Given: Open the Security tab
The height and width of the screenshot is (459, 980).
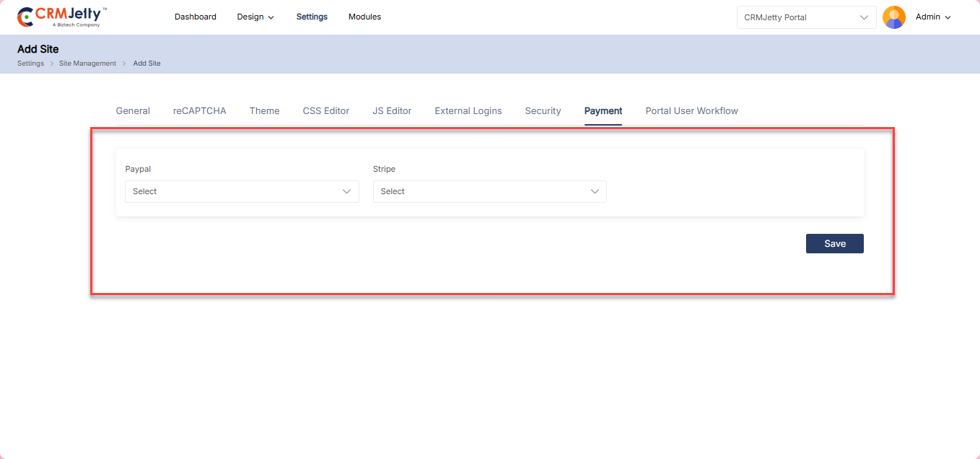Looking at the screenshot, I should pos(543,110).
